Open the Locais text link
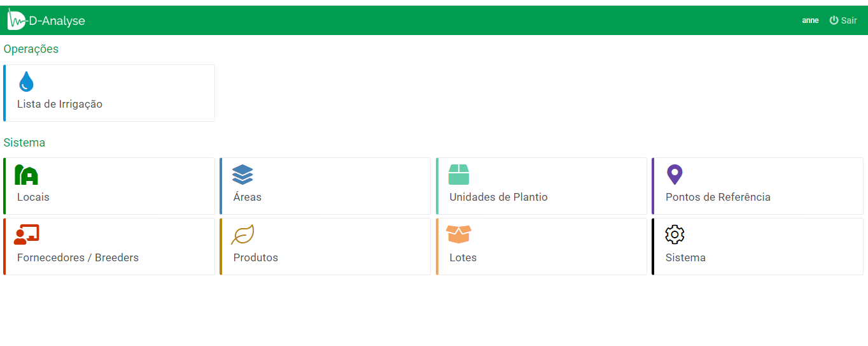Image resolution: width=868 pixels, height=346 pixels. coord(33,197)
